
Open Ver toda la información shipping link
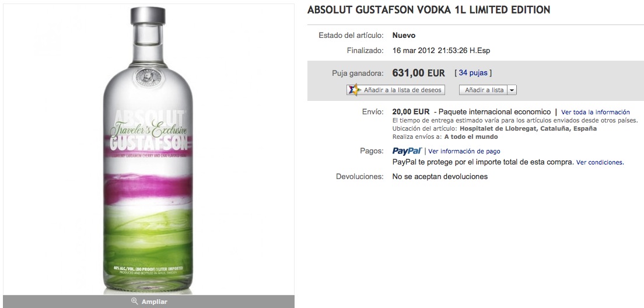tap(595, 112)
